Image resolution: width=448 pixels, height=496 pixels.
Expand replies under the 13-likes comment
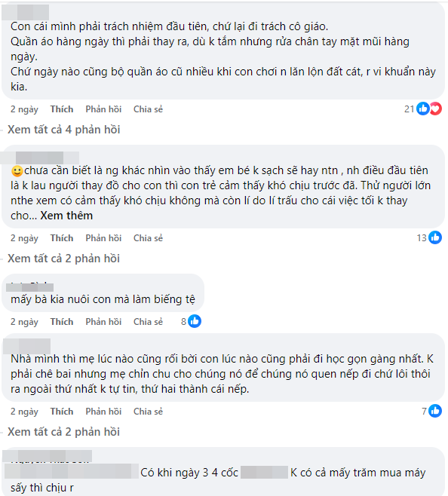pos(63,259)
